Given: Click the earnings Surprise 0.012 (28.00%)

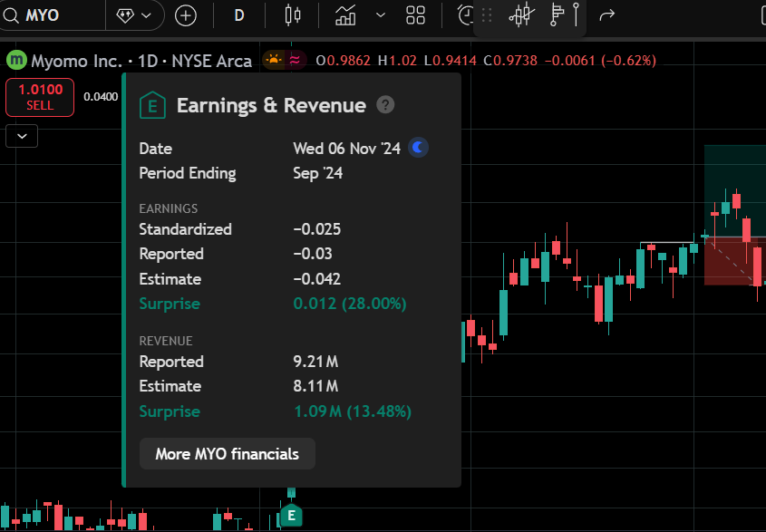Looking at the screenshot, I should (350, 304).
